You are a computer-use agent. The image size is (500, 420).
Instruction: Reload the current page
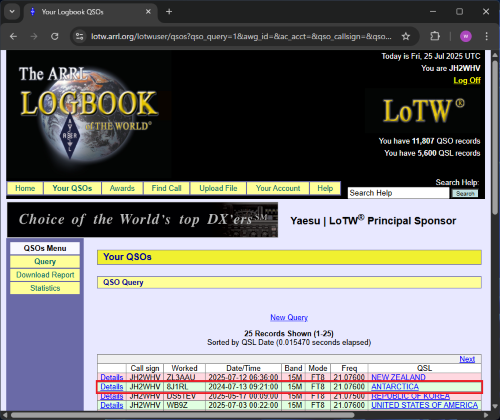click(55, 36)
